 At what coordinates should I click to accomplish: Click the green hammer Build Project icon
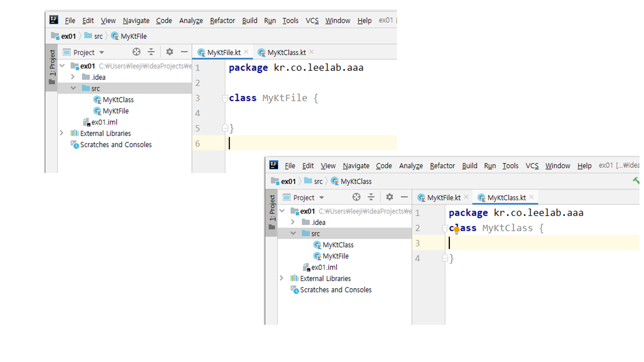tap(636, 181)
